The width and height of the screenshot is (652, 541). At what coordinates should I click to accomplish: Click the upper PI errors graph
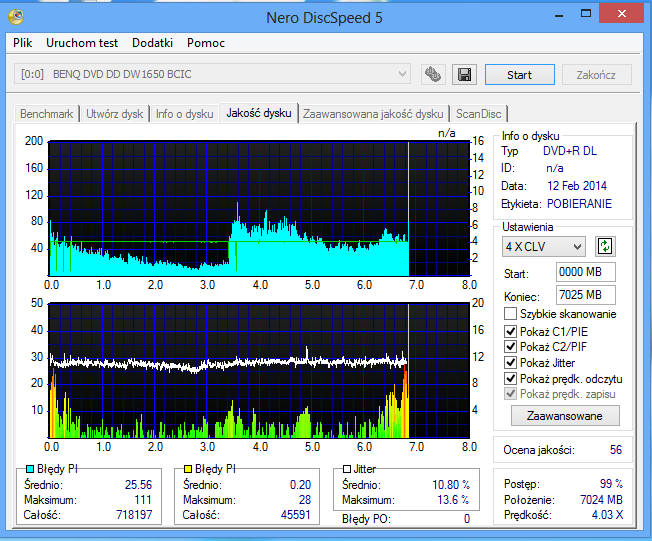pos(259,208)
